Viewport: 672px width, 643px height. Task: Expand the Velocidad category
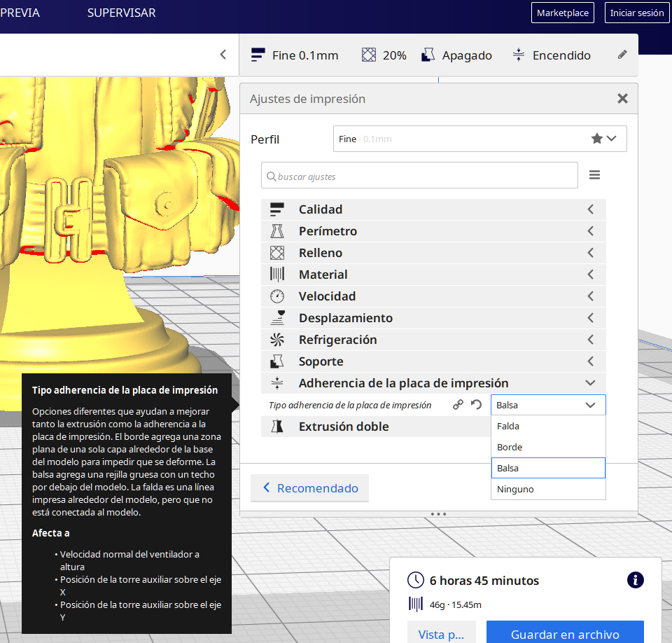coord(433,296)
